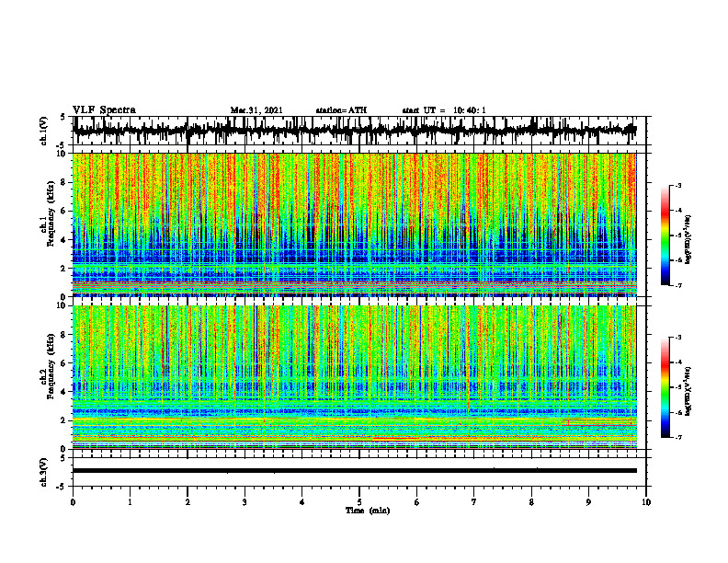Click the ch.1 voltage waveform trace
This screenshot has height=563, width=728.
pyautogui.click(x=354, y=131)
